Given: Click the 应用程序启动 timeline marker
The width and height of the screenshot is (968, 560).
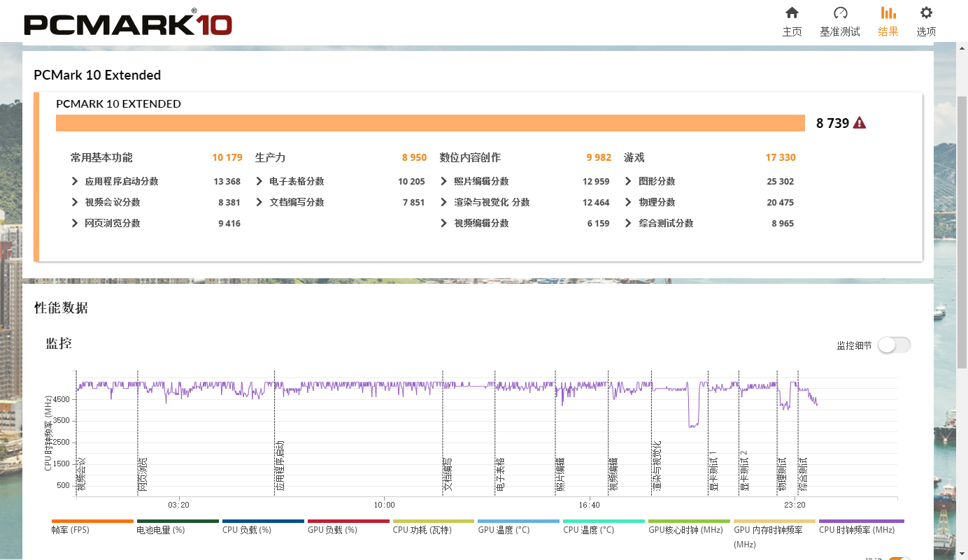Looking at the screenshot, I should point(280,466).
